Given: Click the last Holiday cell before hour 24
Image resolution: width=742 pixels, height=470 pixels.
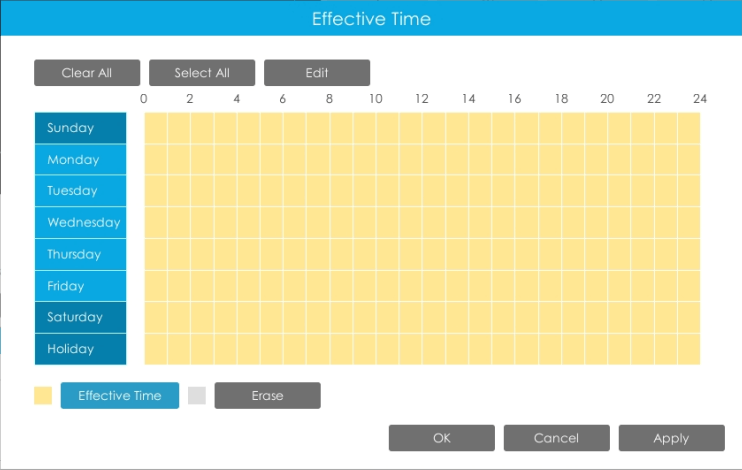Looking at the screenshot, I should tap(689, 349).
